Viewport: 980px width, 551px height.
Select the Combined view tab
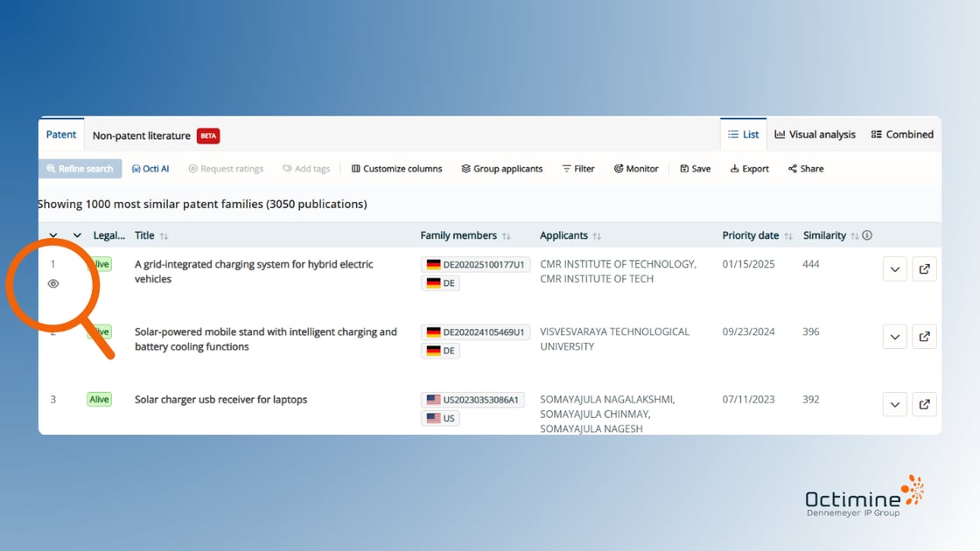point(902,135)
